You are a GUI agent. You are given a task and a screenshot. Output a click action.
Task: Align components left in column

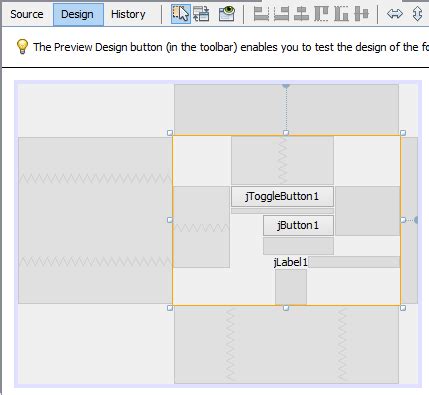pyautogui.click(x=261, y=14)
